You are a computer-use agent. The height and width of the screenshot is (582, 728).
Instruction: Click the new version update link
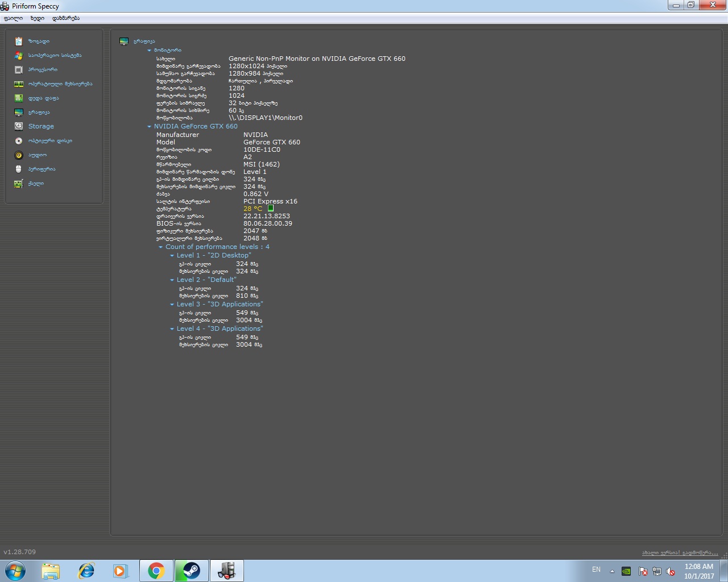click(x=680, y=552)
